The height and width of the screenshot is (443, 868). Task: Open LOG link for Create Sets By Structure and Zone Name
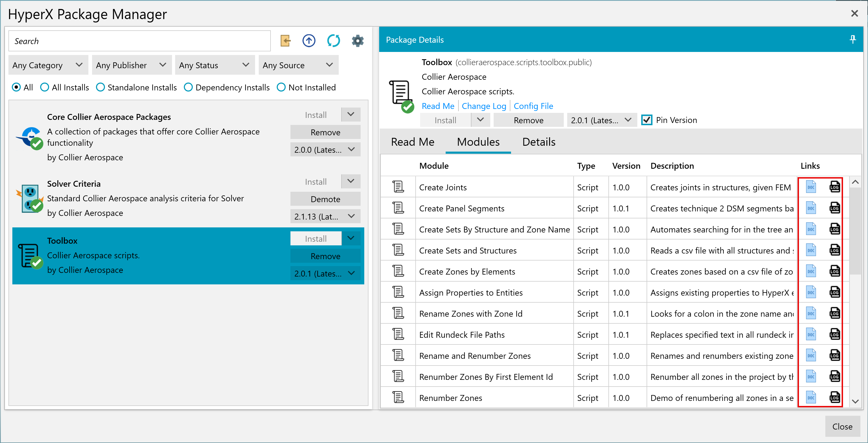coord(834,229)
